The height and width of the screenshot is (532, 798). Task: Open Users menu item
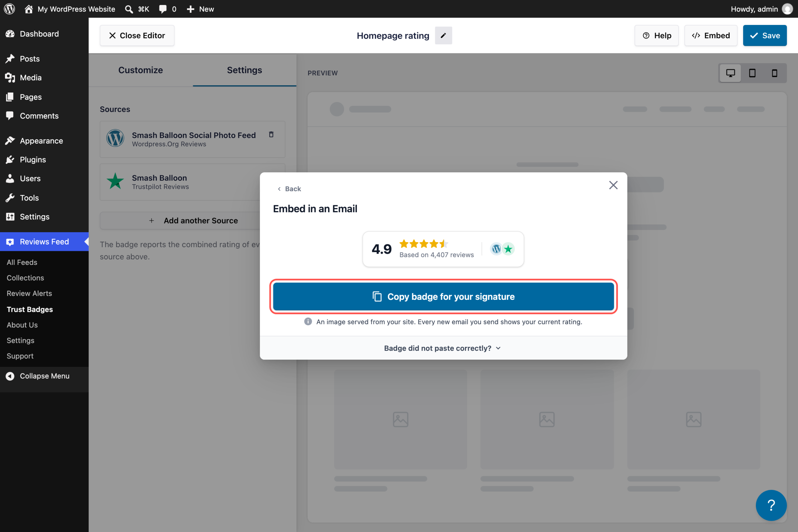coord(44,179)
